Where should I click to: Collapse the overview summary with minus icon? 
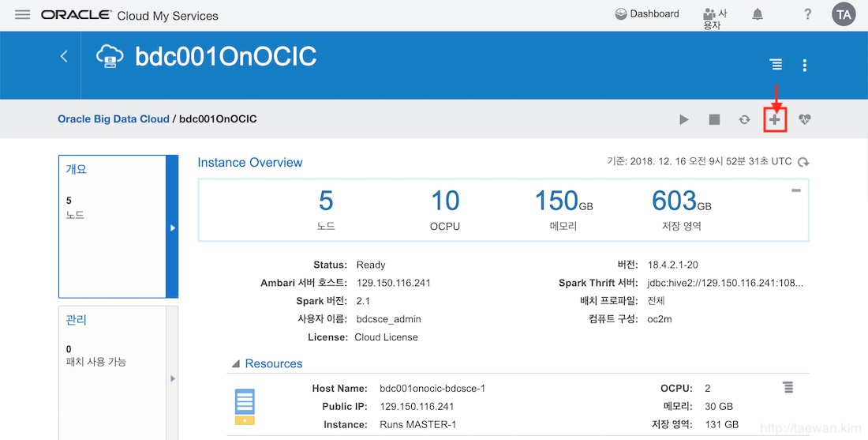[x=796, y=190]
